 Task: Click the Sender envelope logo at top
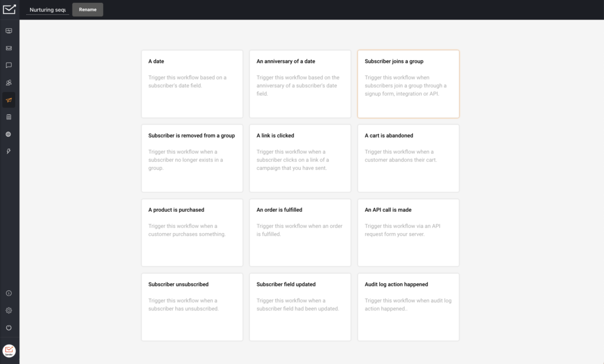point(9,9)
